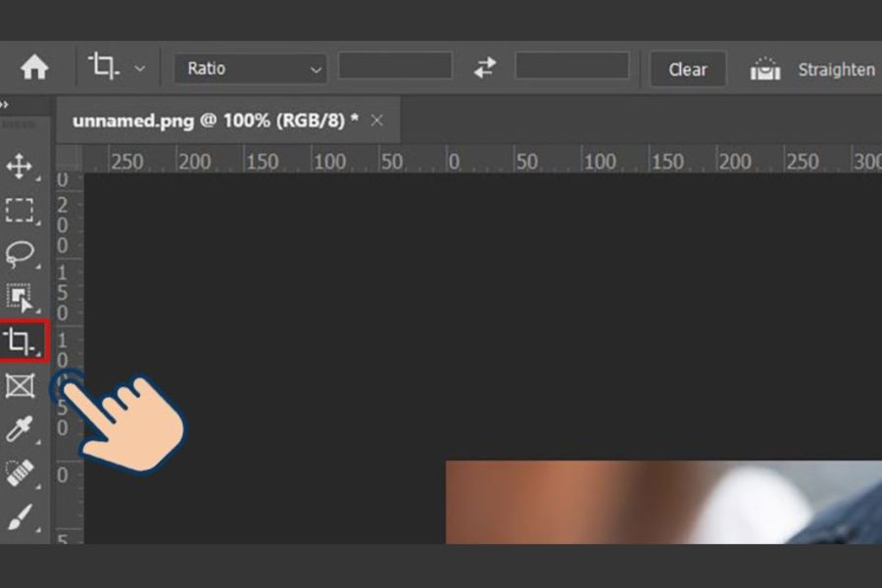Image resolution: width=882 pixels, height=588 pixels.
Task: Select the Eyedropper tool
Action: coord(20,429)
